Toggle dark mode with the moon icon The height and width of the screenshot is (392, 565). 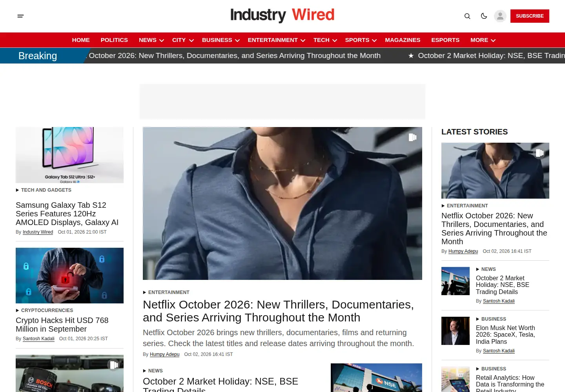point(484,16)
